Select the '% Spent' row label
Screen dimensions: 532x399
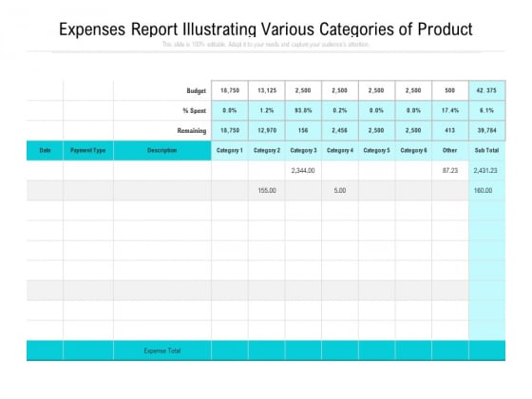[194, 110]
